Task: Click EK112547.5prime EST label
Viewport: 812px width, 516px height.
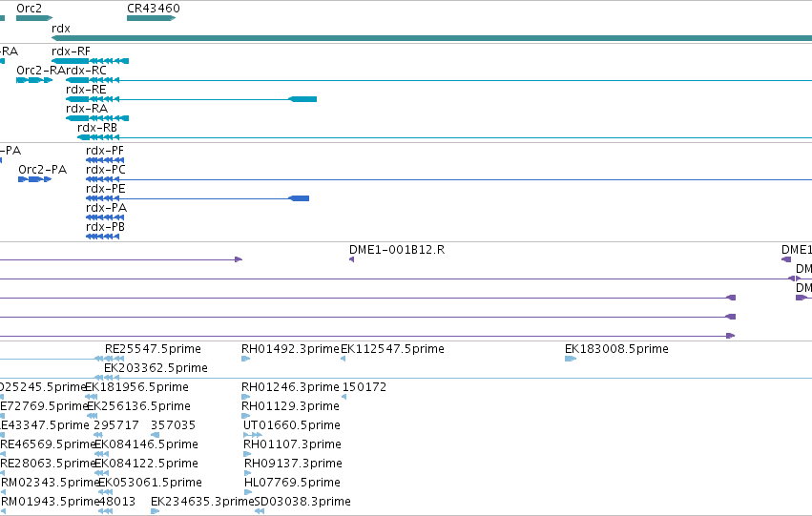Action: click(392, 349)
